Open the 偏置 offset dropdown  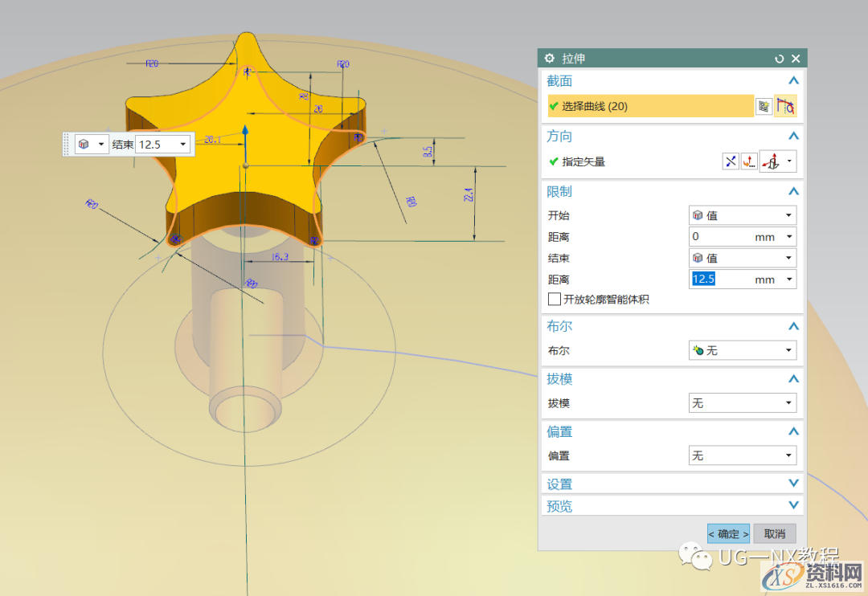(x=743, y=455)
